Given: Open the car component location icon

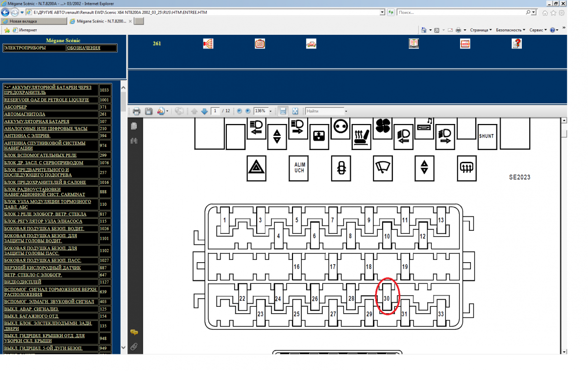Looking at the screenshot, I should [311, 44].
